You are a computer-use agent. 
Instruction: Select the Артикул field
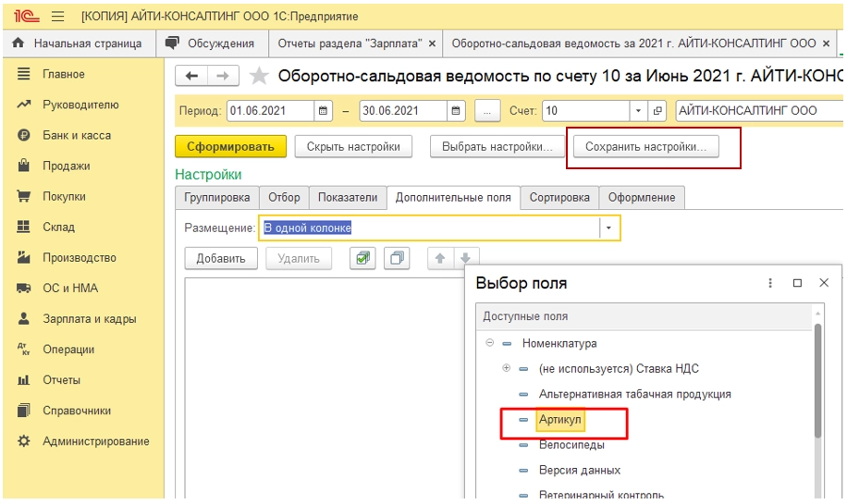pyautogui.click(x=560, y=420)
